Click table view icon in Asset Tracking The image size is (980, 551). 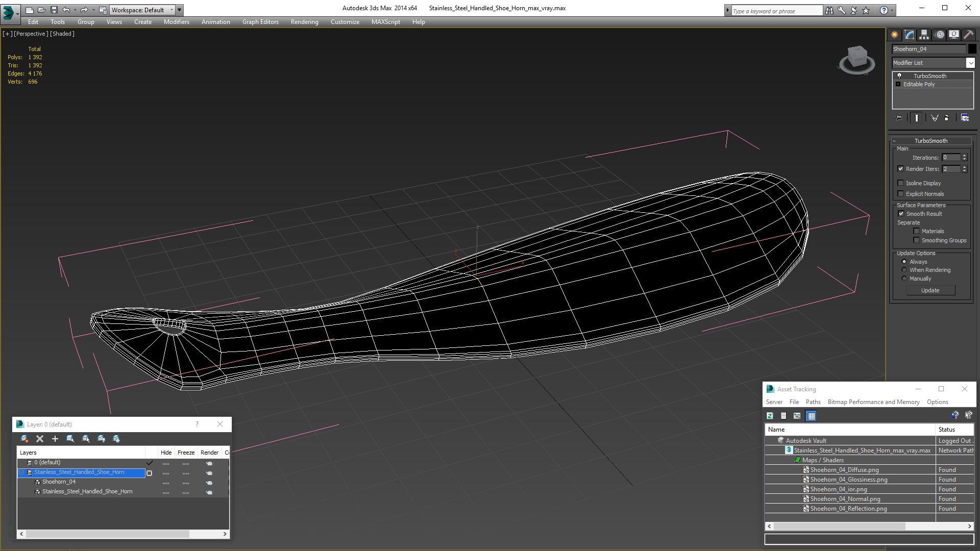pos(812,416)
